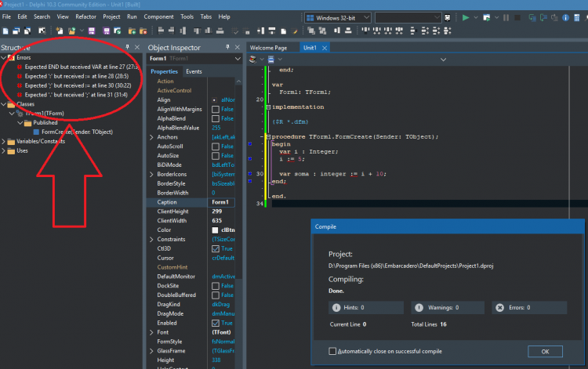
Task: Uncheck the Ctl3D True checkbox
Action: (216, 249)
